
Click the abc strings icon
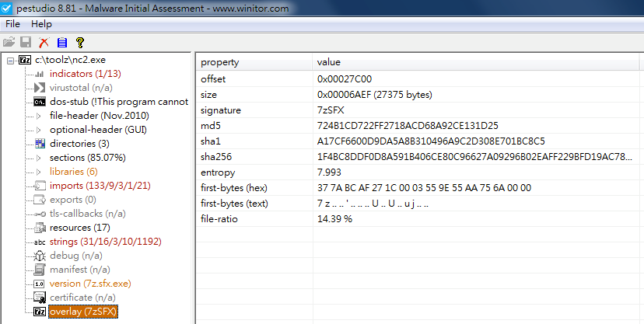[x=40, y=242]
